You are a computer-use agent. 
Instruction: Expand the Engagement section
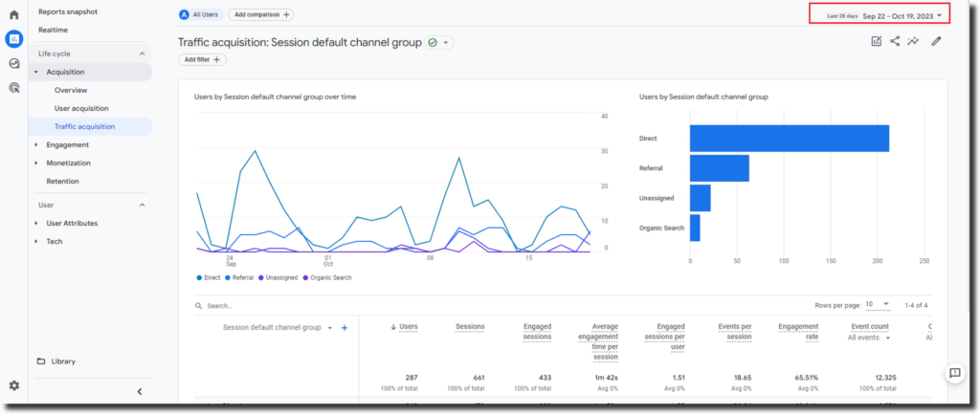point(67,145)
